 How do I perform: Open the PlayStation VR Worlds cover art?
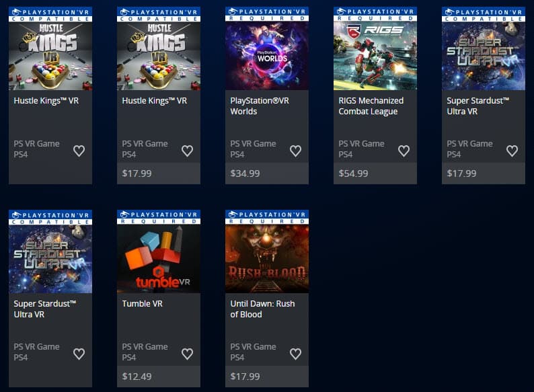point(267,56)
